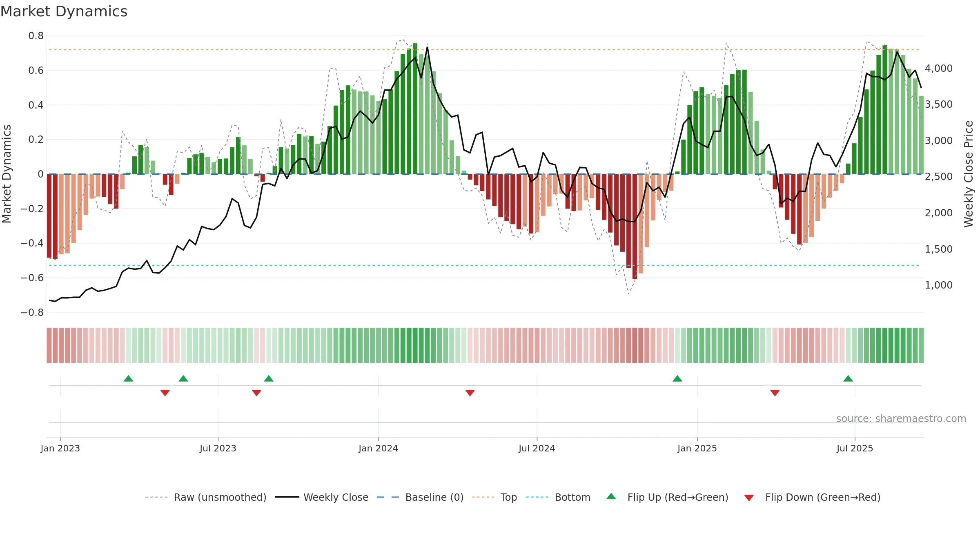This screenshot has width=980, height=551.
Task: Click the −0.6 left-axis tick label
Action: coord(32,278)
